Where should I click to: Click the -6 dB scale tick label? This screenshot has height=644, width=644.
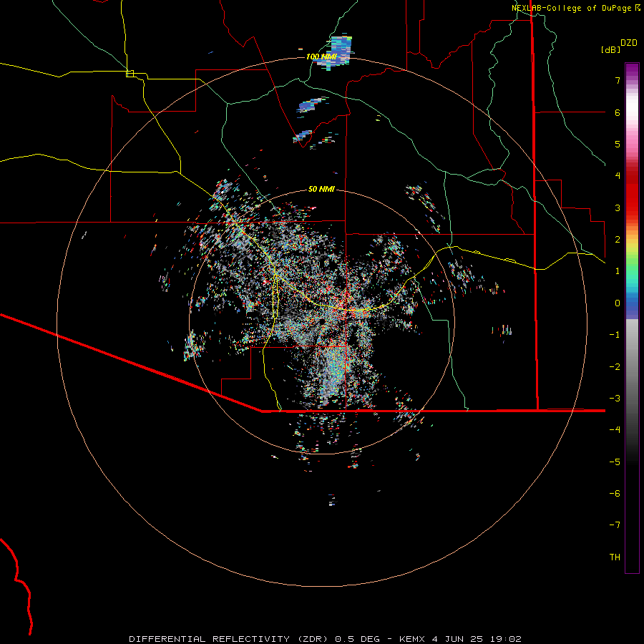pyautogui.click(x=615, y=493)
